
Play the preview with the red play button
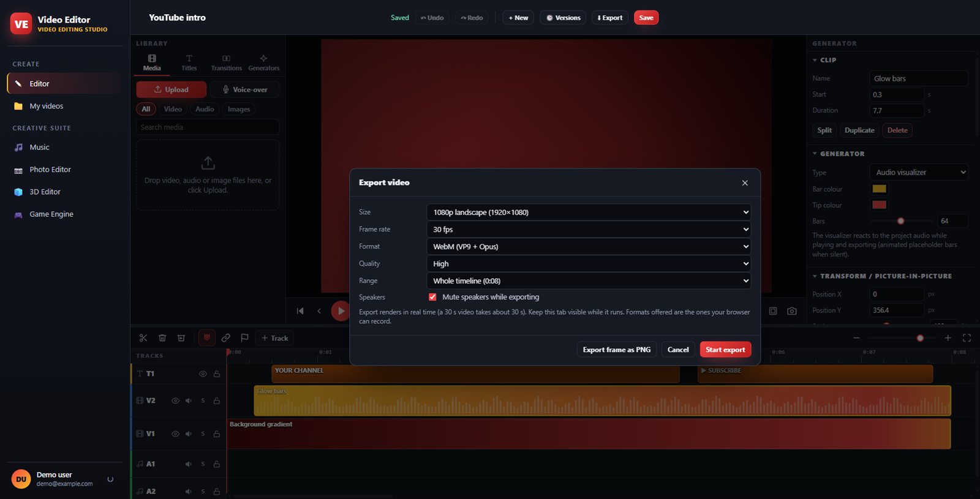[x=341, y=311]
